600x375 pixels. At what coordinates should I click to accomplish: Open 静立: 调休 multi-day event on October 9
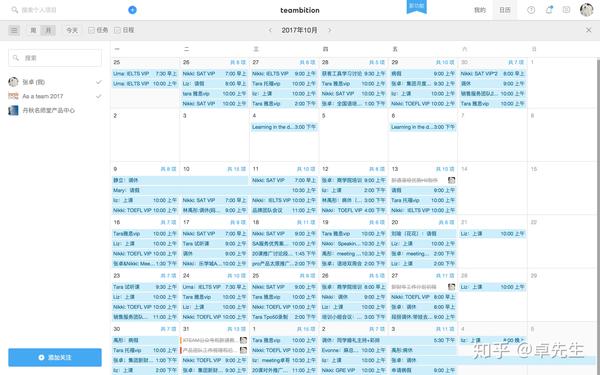[x=180, y=180]
